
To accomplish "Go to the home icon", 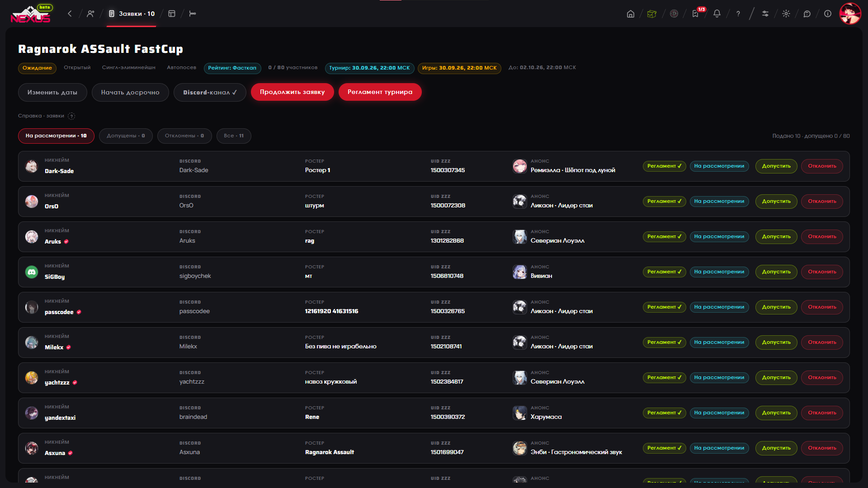I will (x=630, y=14).
